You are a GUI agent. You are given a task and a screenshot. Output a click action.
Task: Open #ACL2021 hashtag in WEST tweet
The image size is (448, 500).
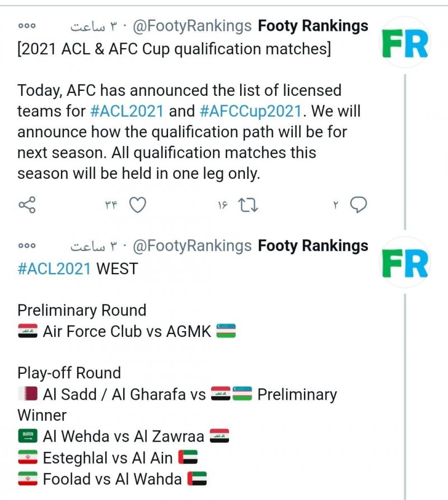tap(54, 268)
